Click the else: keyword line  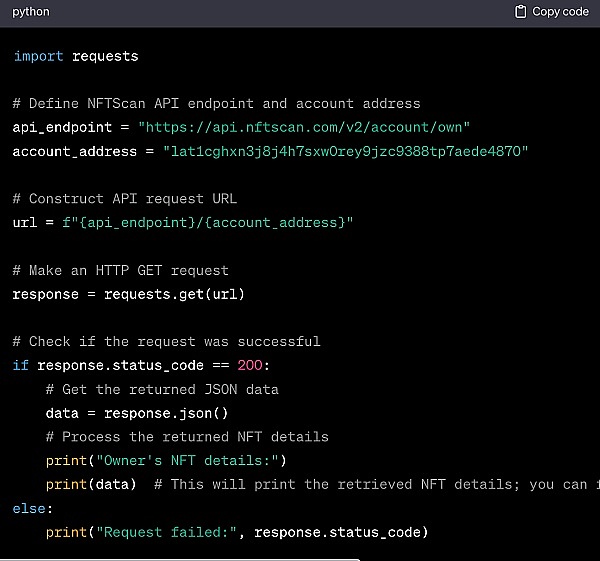click(29, 508)
